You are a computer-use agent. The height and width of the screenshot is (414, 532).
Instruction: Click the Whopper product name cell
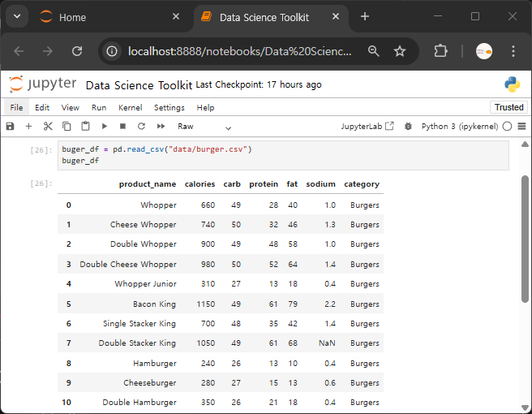158,205
